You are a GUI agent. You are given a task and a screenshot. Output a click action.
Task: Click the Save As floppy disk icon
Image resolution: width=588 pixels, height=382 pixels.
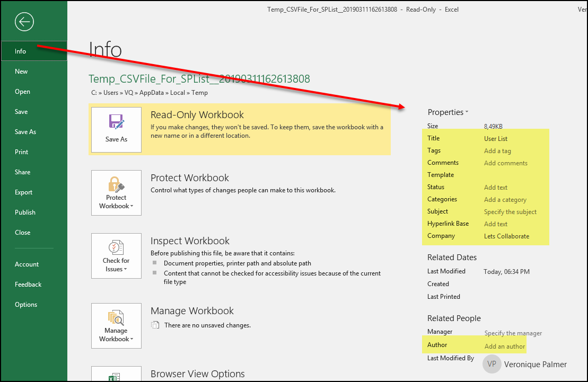tap(116, 122)
